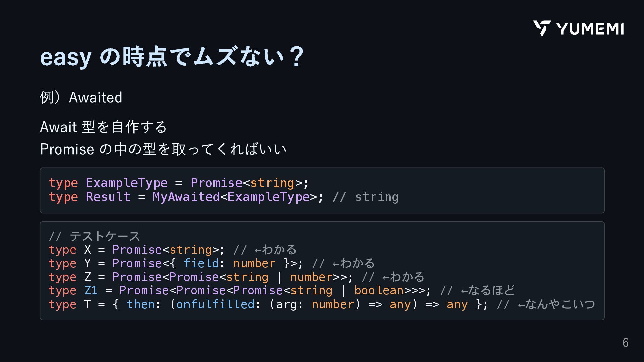Click the "onfulfilled" parameter name

point(215,305)
